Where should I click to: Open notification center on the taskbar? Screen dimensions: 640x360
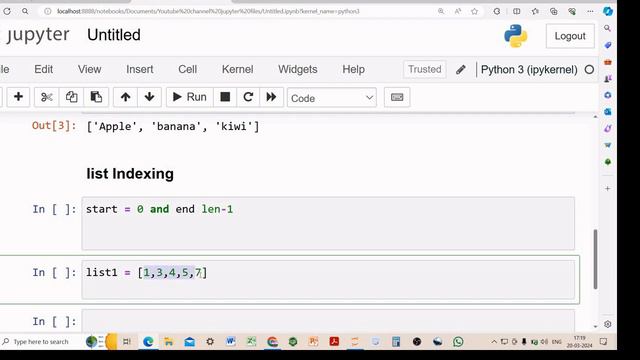603,341
